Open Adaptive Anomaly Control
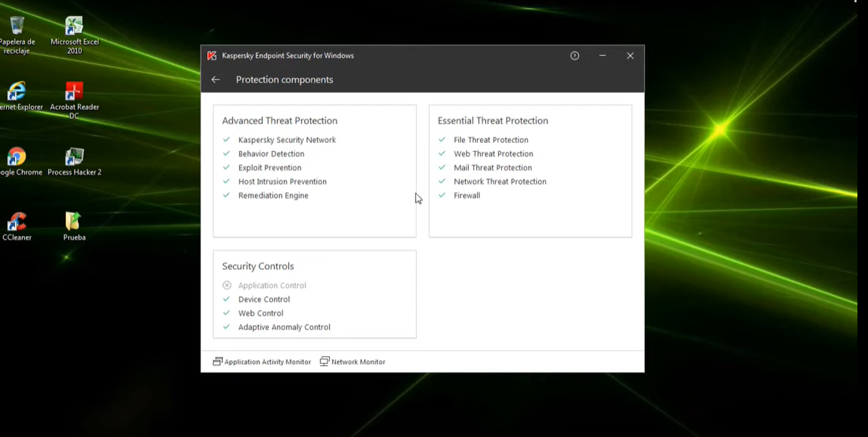Viewport: 868px width, 437px height. click(284, 327)
